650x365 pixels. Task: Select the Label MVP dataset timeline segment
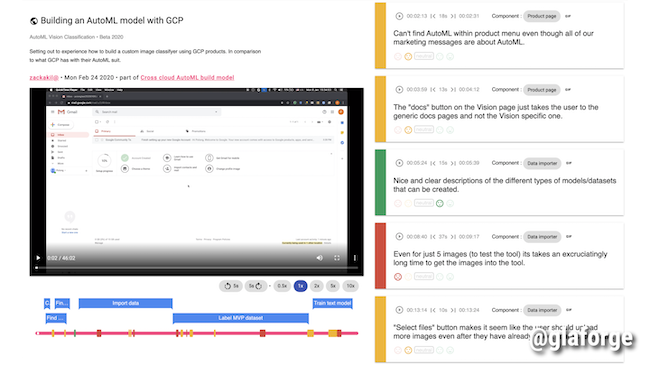point(241,318)
